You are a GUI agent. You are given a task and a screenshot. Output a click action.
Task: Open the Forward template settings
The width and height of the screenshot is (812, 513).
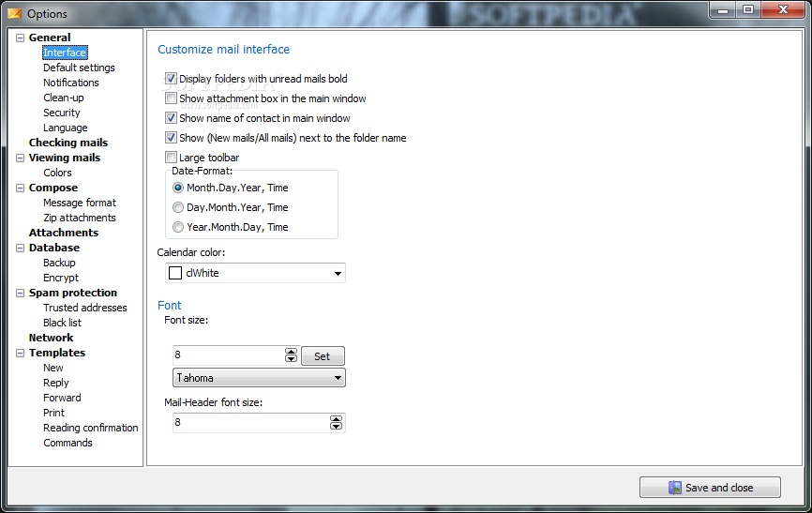click(62, 398)
